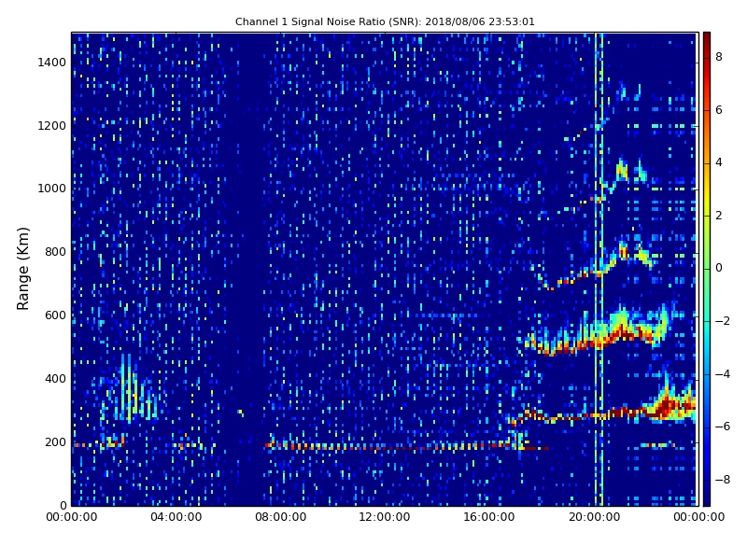Image resolution: width=747 pixels, height=560 pixels.
Task: Click the colorbar label −8
Action: pyautogui.click(x=723, y=480)
